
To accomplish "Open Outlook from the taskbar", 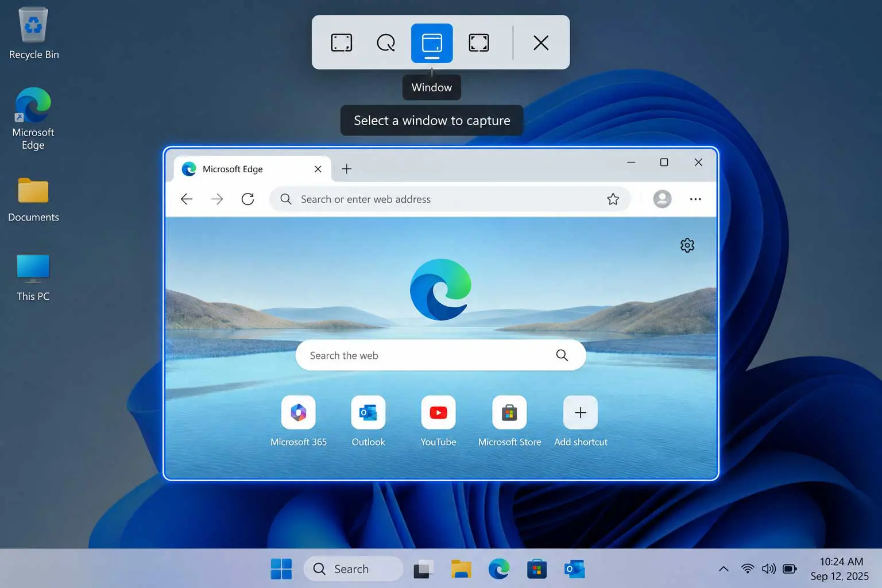I will (x=574, y=569).
